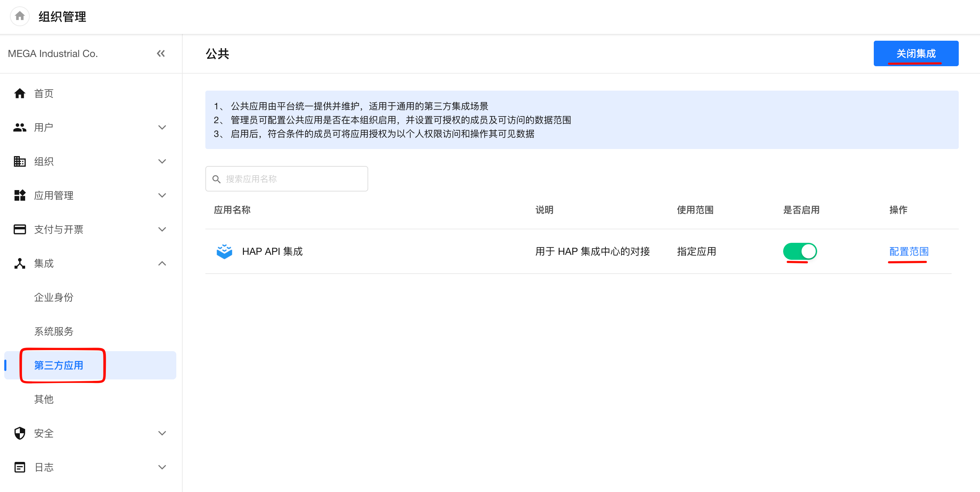Screen dimensions: 980x492
Task: Click the 安全 shield icon
Action: click(20, 433)
